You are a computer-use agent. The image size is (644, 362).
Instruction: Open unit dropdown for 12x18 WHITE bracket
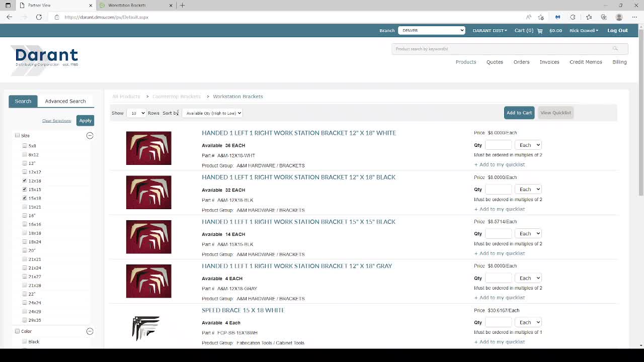tap(528, 145)
